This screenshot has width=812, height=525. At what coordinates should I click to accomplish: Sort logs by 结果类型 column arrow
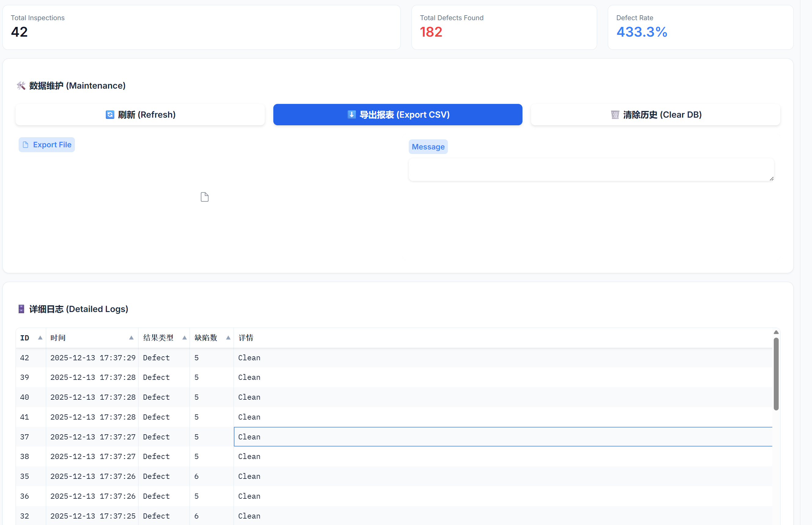point(184,338)
